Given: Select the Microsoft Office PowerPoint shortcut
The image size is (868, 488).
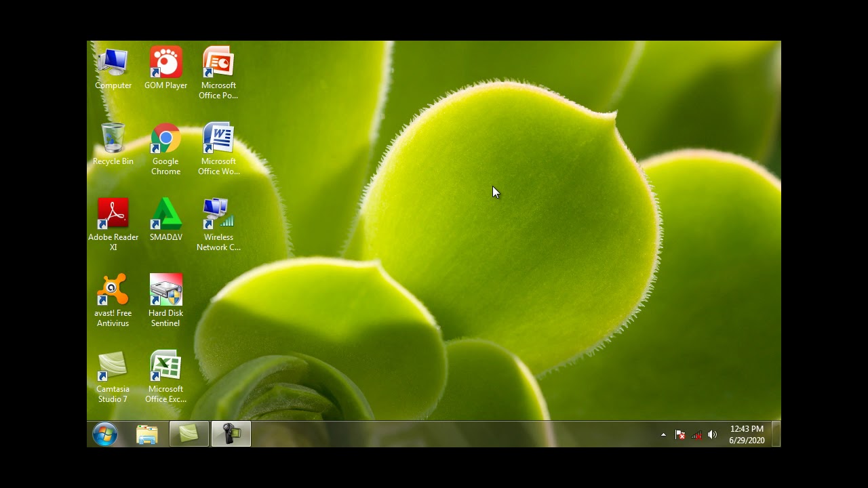Looking at the screenshot, I should tap(218, 73).
